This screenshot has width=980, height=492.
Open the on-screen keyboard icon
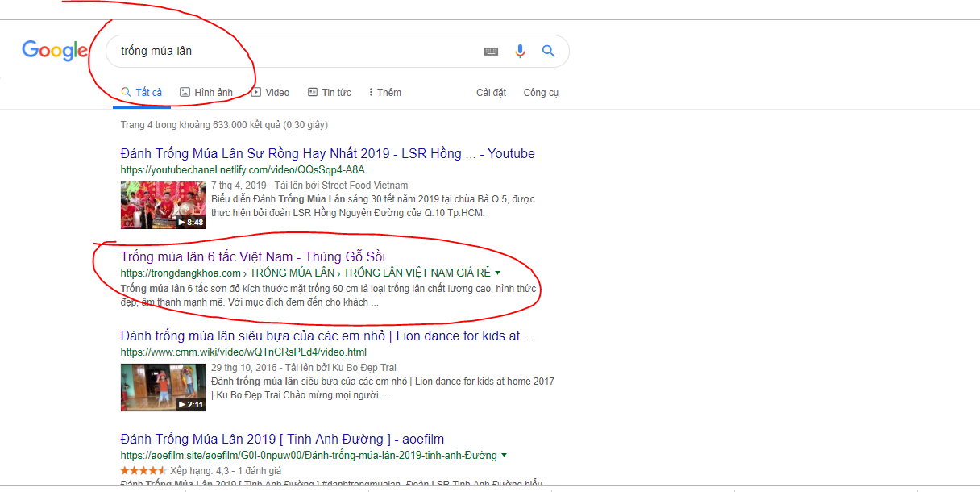click(x=491, y=52)
